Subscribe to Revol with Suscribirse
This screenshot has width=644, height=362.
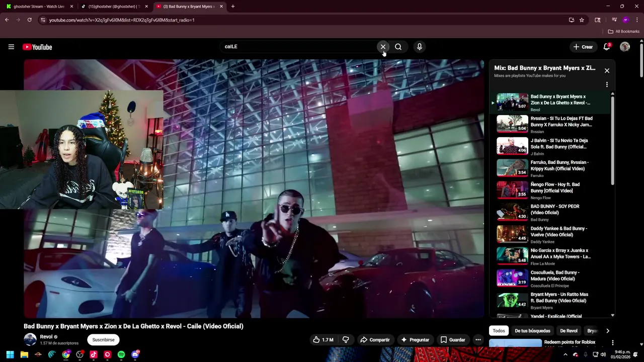click(x=103, y=340)
